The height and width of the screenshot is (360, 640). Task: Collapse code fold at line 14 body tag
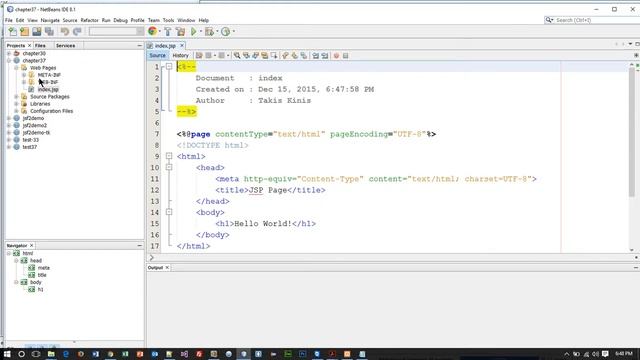(x=169, y=212)
